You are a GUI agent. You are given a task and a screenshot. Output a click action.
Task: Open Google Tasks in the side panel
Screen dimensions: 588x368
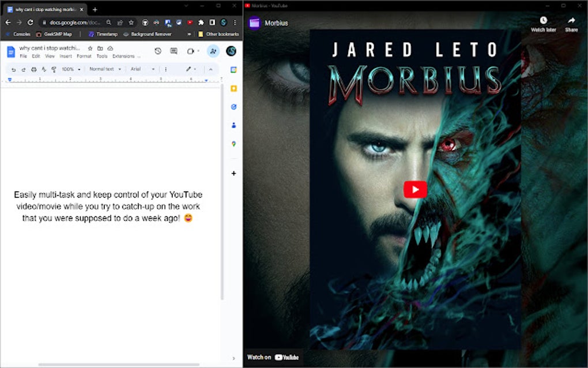(233, 107)
